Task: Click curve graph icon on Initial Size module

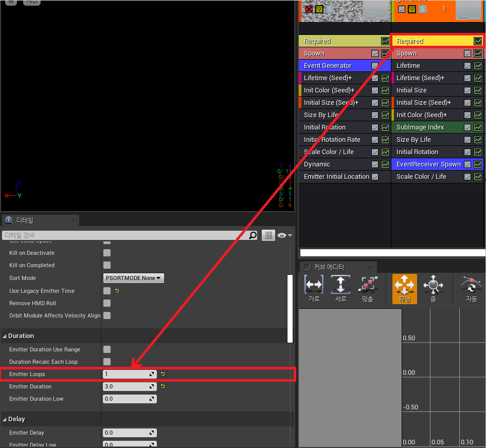Action: (x=478, y=90)
